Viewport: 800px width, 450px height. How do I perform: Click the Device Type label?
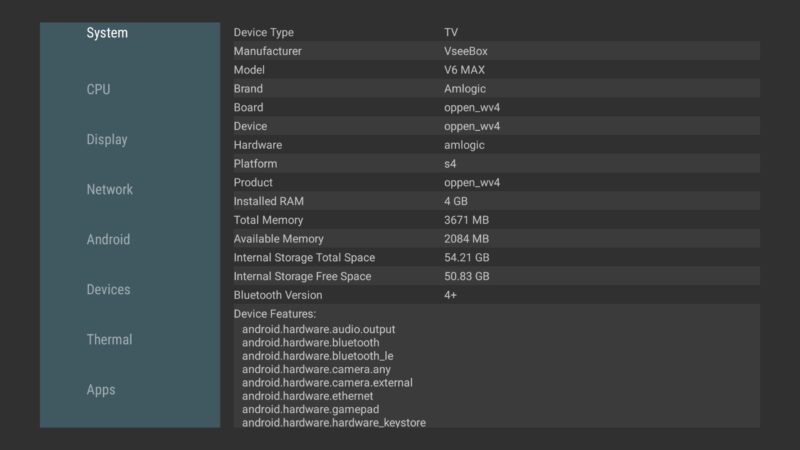264,33
